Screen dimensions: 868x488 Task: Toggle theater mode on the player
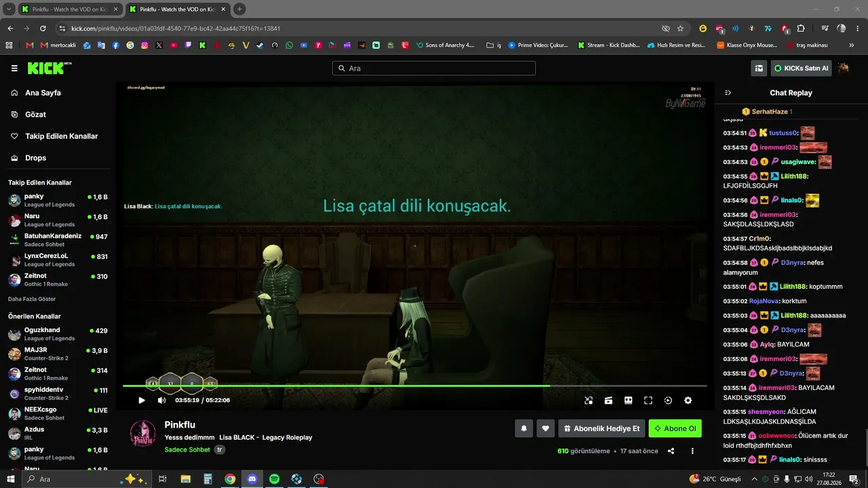(x=629, y=401)
